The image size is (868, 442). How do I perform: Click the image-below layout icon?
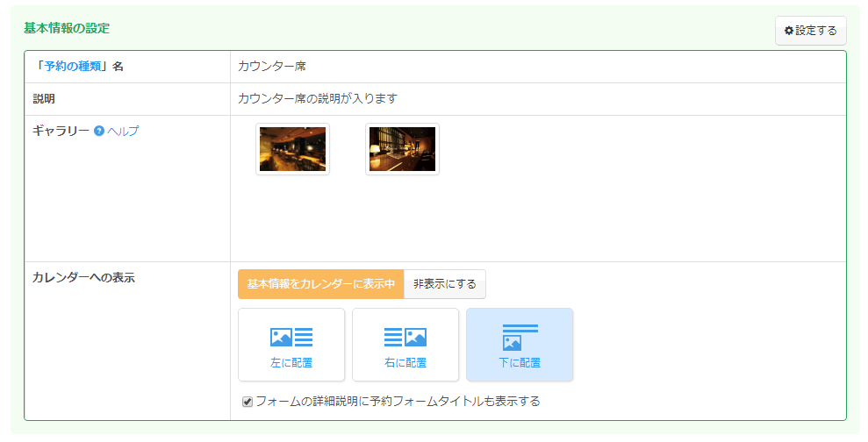[x=520, y=337]
